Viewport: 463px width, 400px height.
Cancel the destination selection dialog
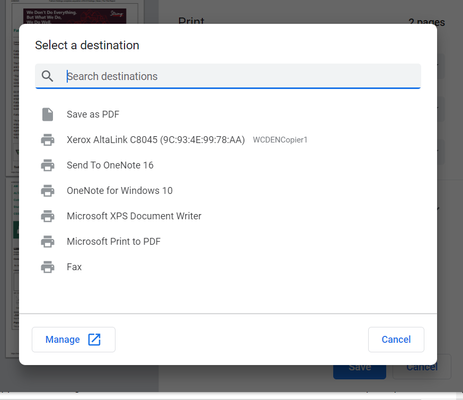(396, 339)
